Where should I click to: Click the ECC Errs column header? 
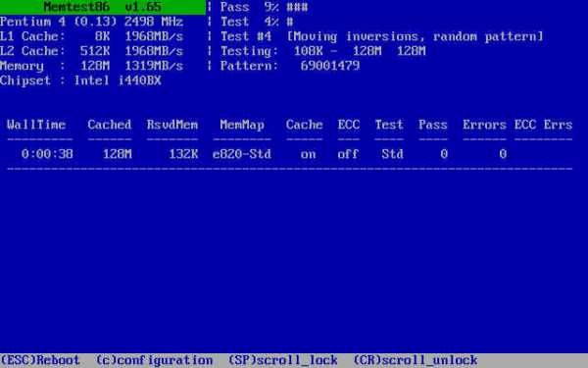pos(543,125)
